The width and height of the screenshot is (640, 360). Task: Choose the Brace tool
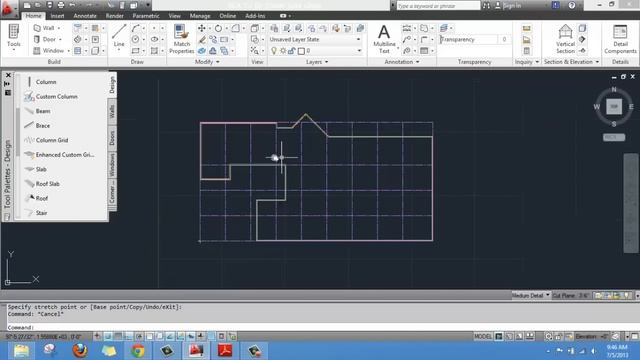coord(38,126)
